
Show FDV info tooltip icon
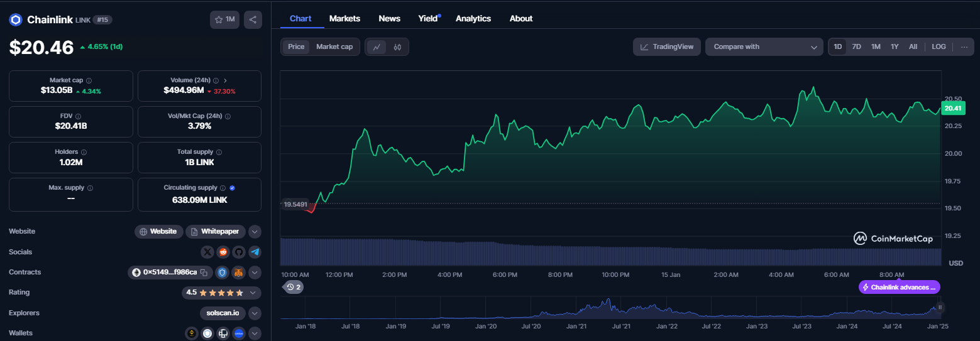(77, 116)
